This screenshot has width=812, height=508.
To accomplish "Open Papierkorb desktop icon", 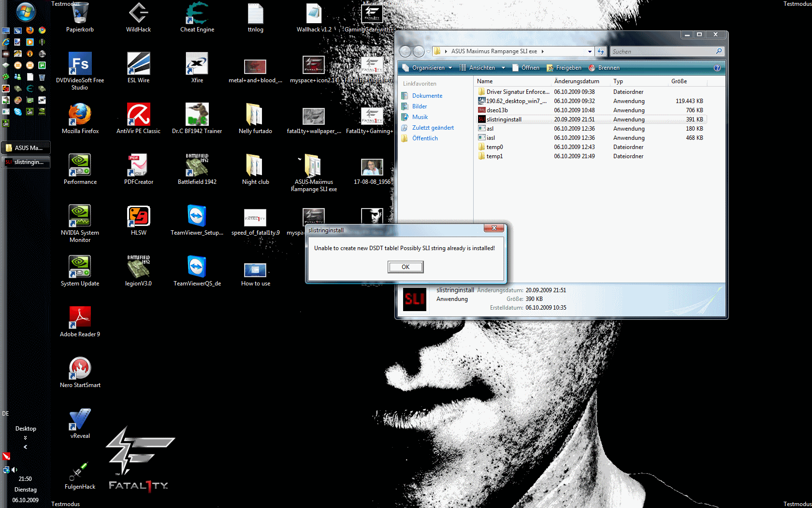I will tap(80, 17).
